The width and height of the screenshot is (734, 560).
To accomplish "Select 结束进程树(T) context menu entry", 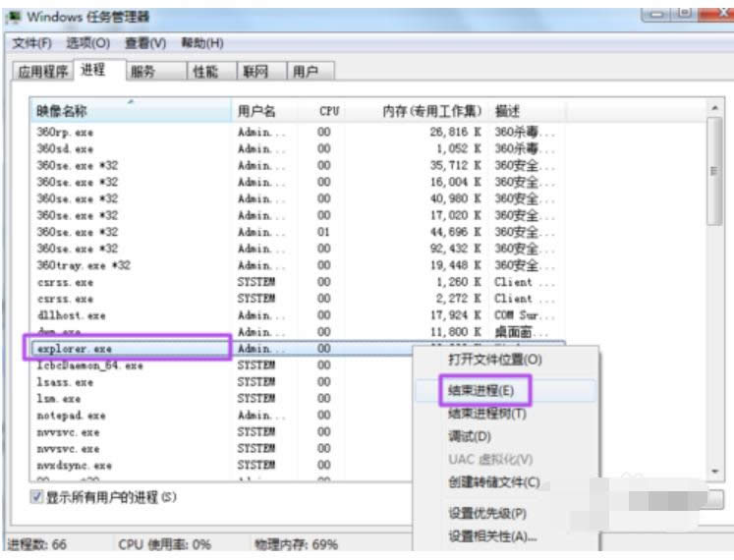I will tap(487, 414).
